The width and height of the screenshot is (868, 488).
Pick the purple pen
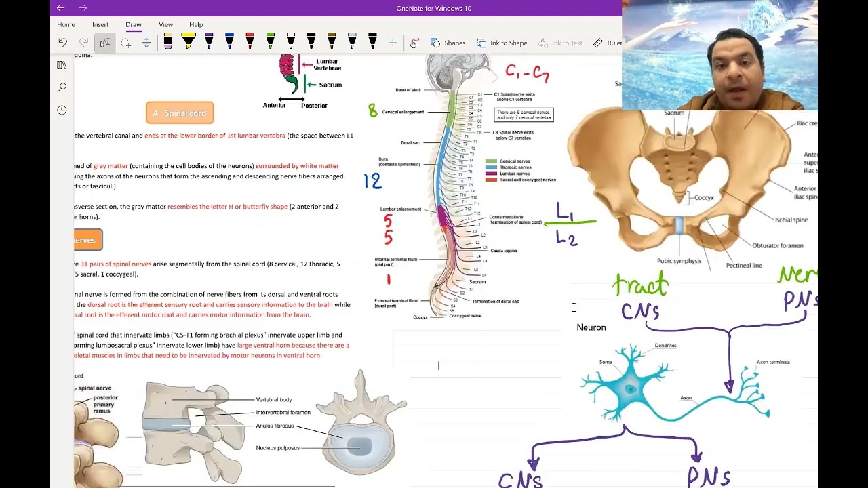pos(209,42)
